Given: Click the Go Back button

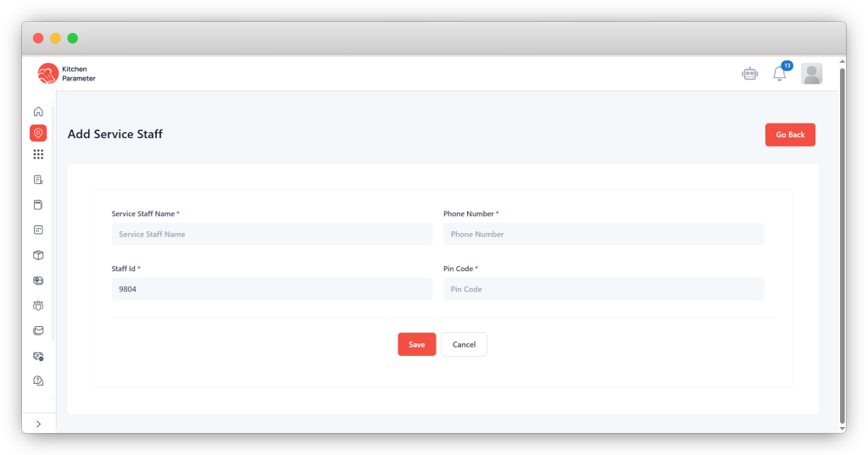Looking at the screenshot, I should (790, 135).
